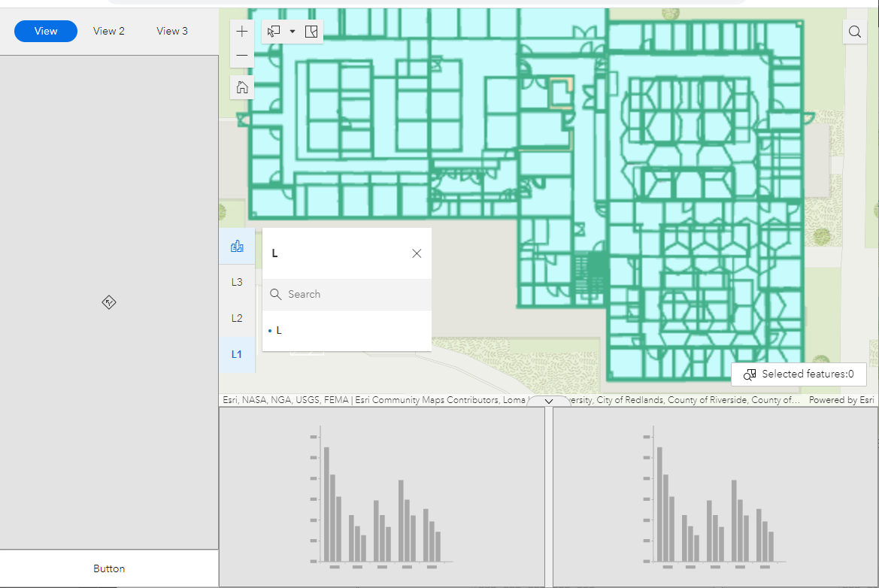Click the search icon inside the floor filter panel
Image resolution: width=879 pixels, height=588 pixels.
pyautogui.click(x=275, y=294)
